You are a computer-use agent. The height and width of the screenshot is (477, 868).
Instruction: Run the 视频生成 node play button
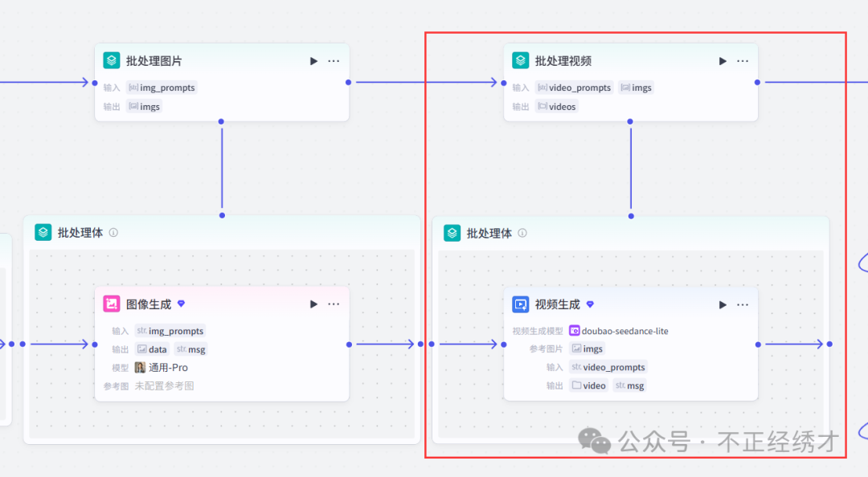[723, 304]
